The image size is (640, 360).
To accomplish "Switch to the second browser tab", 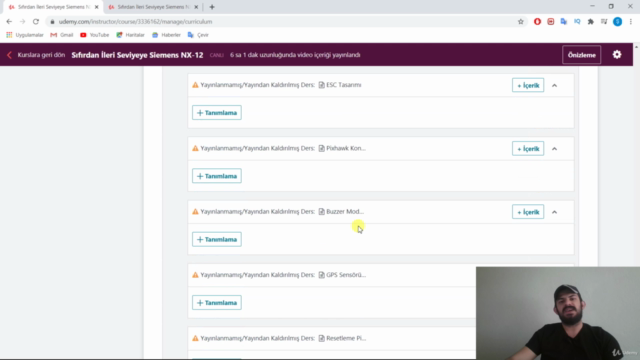I will (153, 7).
